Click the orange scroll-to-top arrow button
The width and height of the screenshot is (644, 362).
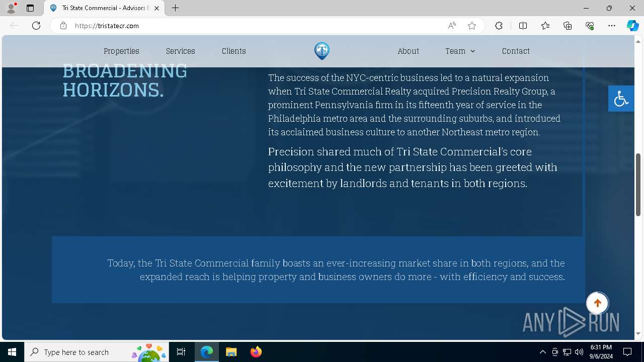tap(598, 303)
